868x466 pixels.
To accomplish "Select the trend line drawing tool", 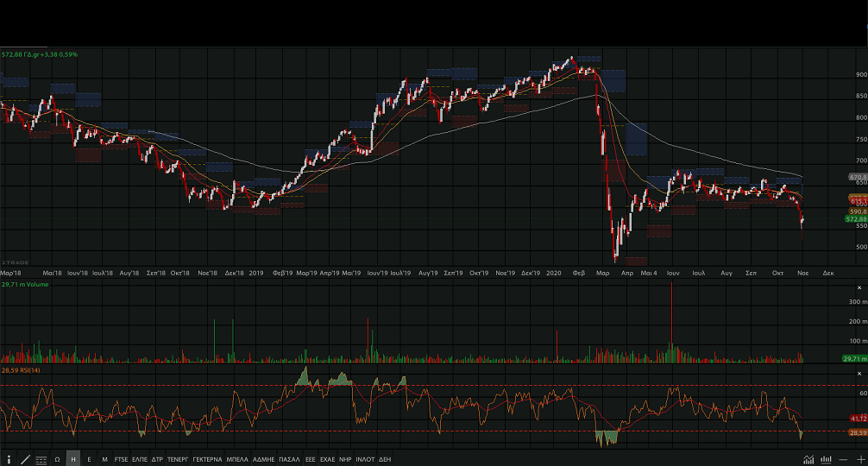I will (25, 459).
